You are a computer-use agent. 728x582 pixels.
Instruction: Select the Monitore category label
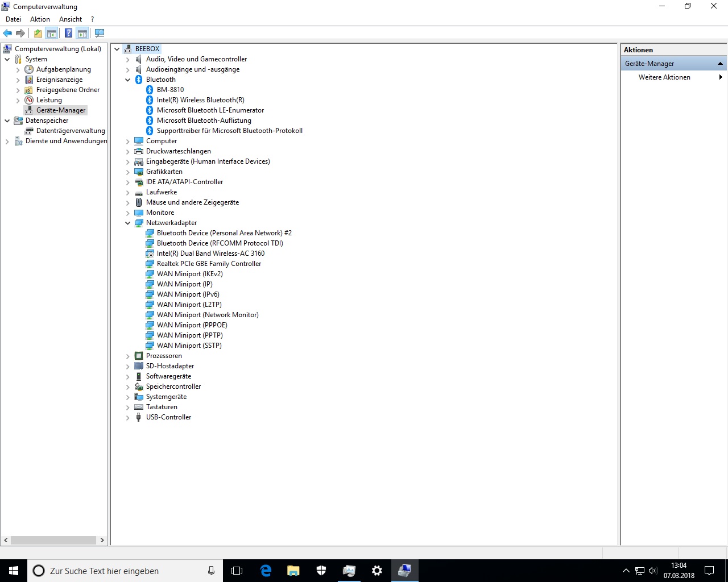click(x=160, y=213)
